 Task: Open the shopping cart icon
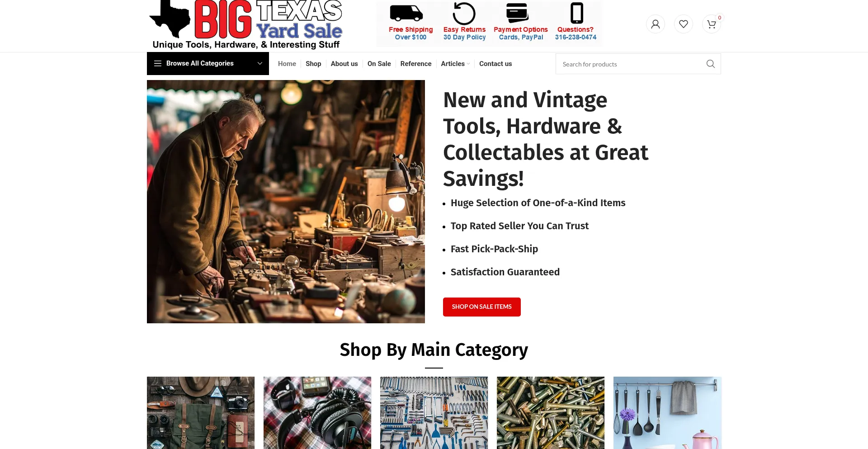point(711,24)
